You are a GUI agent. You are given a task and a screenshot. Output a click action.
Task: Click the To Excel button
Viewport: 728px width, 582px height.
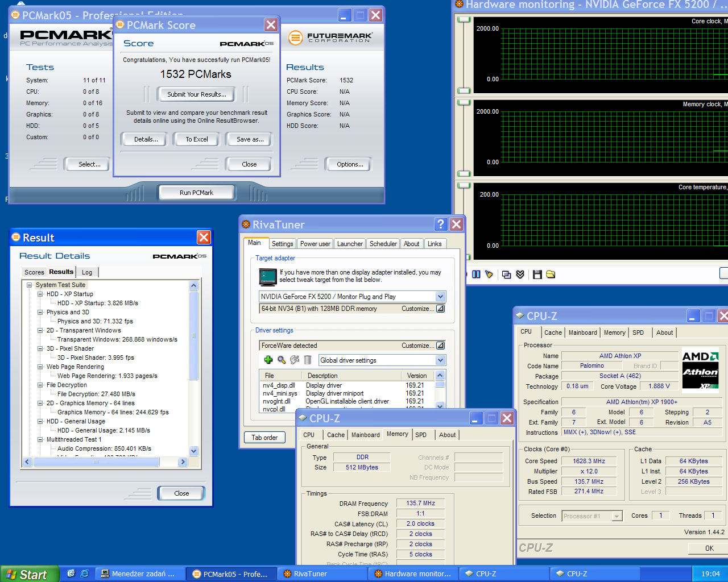[x=197, y=139]
